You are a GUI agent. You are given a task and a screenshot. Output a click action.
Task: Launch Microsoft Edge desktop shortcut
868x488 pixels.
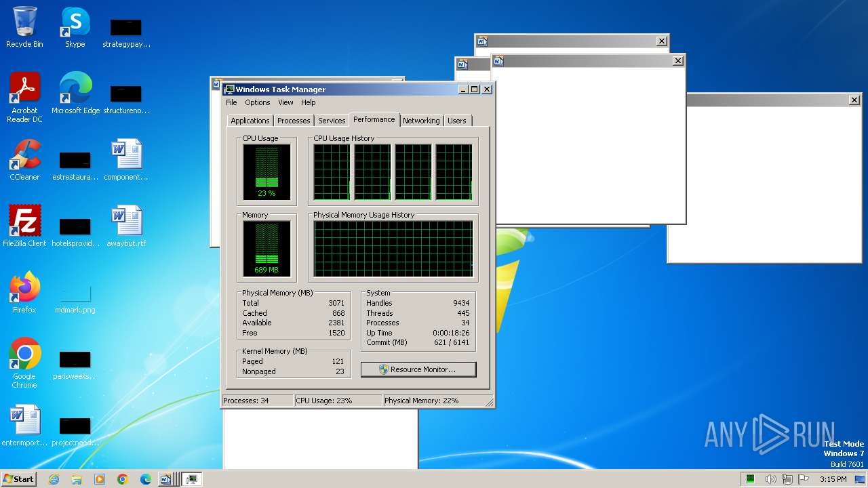click(x=75, y=94)
